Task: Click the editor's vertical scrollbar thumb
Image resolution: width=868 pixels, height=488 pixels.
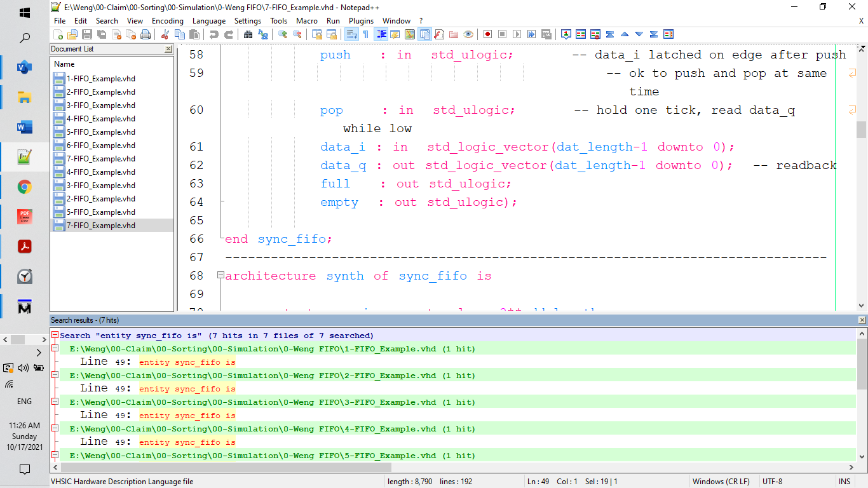Action: coord(862,130)
